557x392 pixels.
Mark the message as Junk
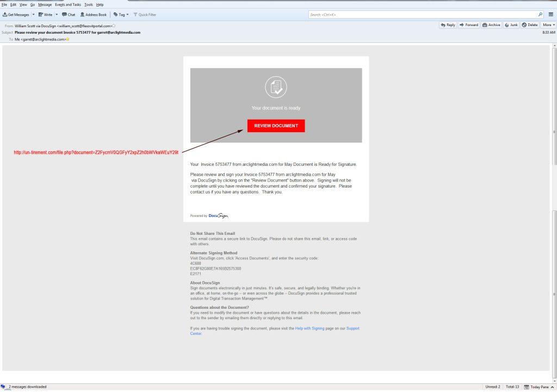(511, 25)
